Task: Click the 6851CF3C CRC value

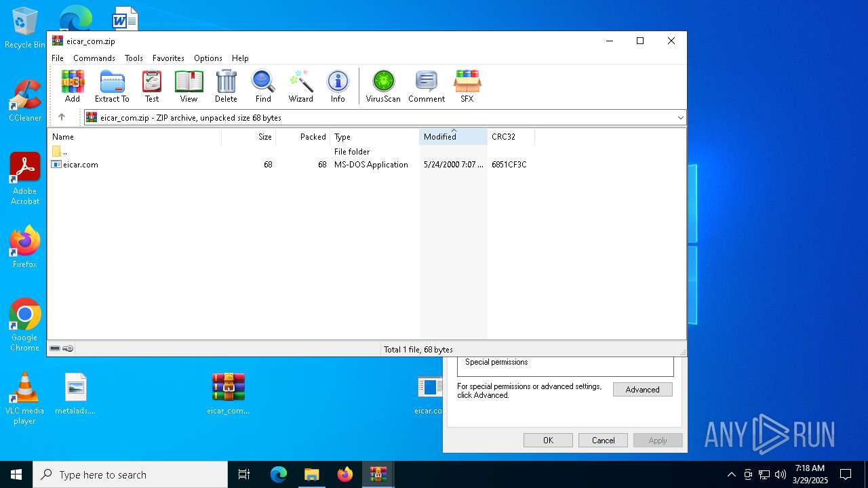Action: coord(509,165)
